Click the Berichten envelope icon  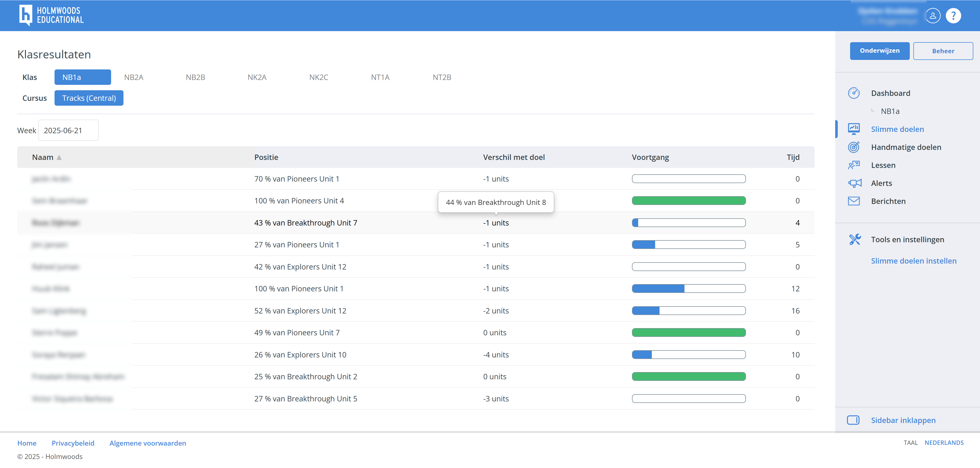(854, 201)
